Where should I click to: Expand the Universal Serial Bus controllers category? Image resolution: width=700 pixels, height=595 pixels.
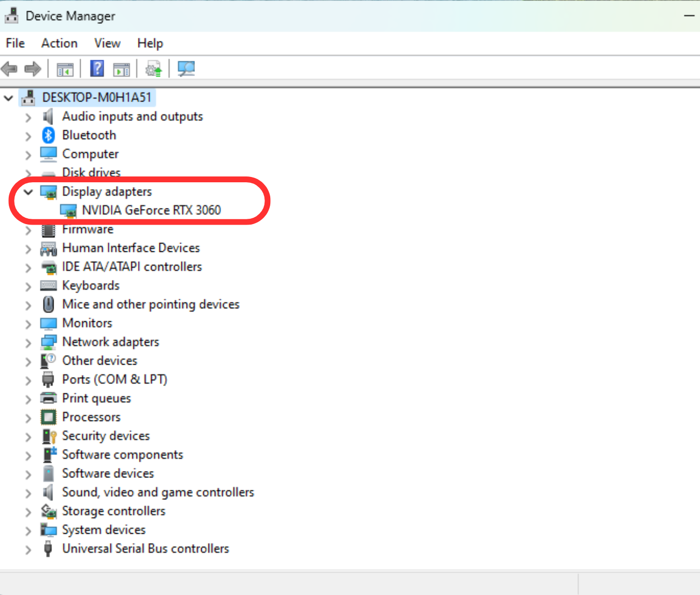coord(28,549)
